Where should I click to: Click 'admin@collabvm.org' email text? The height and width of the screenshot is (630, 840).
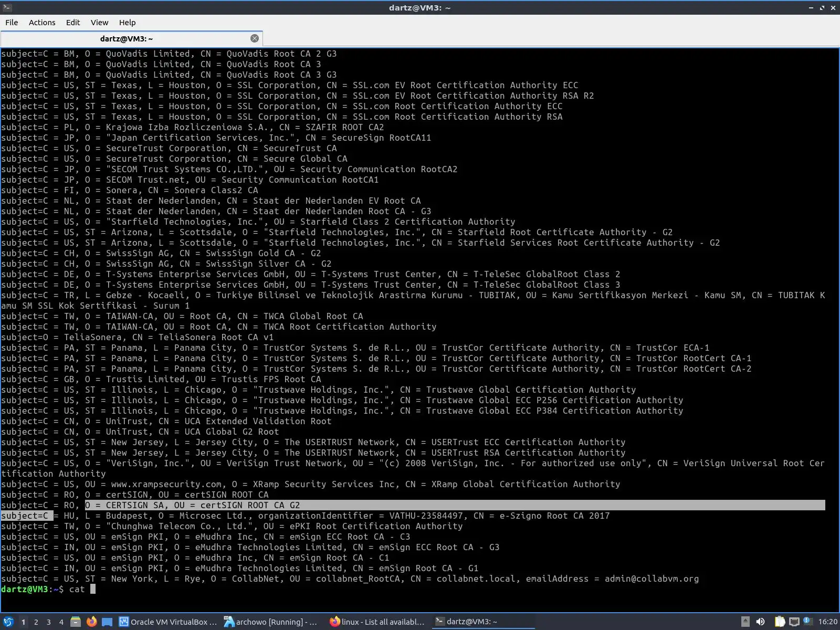point(652,579)
